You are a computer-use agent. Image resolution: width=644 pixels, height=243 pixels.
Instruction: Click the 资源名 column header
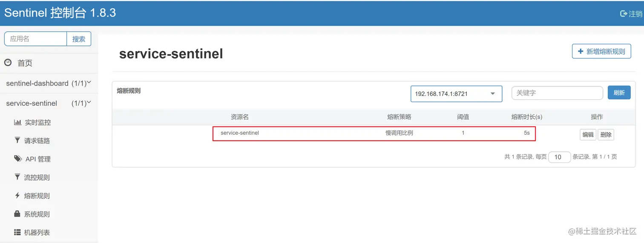240,117
